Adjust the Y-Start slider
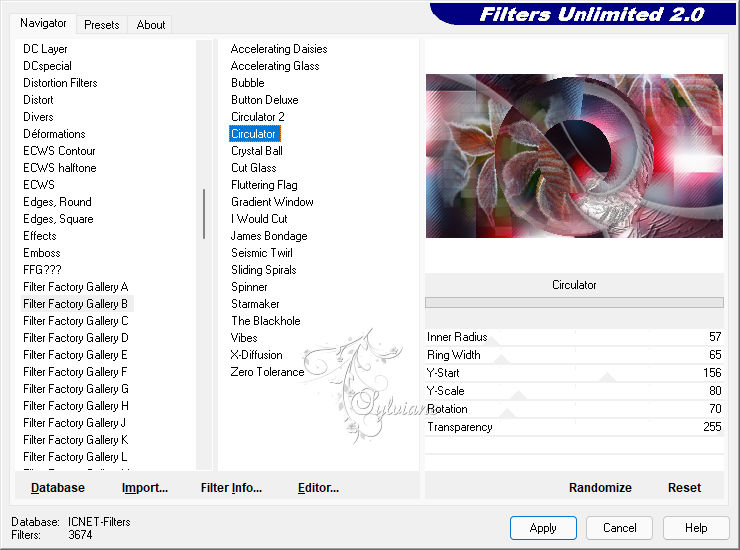Screen dimensions: 740x550 coord(574,373)
